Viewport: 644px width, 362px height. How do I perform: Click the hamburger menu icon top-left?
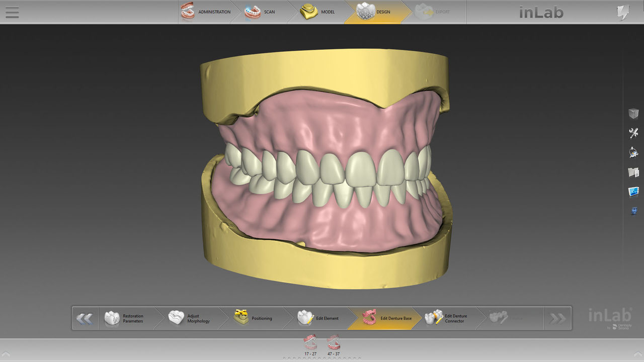point(12,13)
